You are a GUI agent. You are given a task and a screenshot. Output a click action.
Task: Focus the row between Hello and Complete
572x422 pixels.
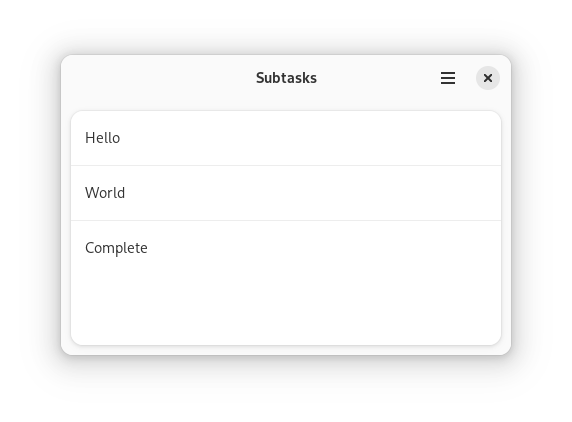pyautogui.click(x=286, y=193)
